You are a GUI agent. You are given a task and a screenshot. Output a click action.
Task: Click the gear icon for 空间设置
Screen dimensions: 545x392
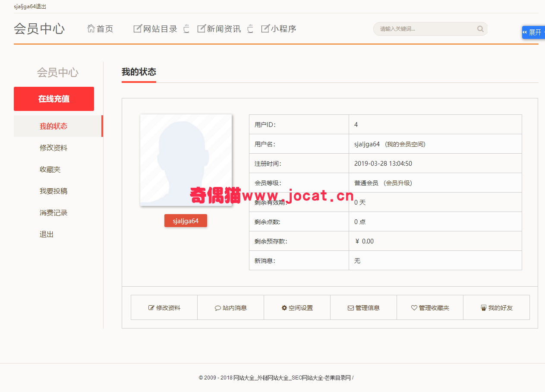(284, 308)
